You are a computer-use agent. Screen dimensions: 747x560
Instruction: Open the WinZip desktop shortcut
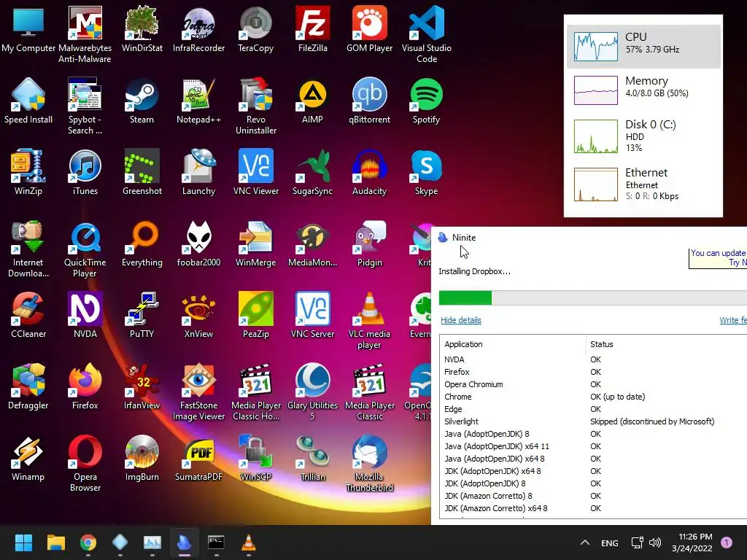28,171
